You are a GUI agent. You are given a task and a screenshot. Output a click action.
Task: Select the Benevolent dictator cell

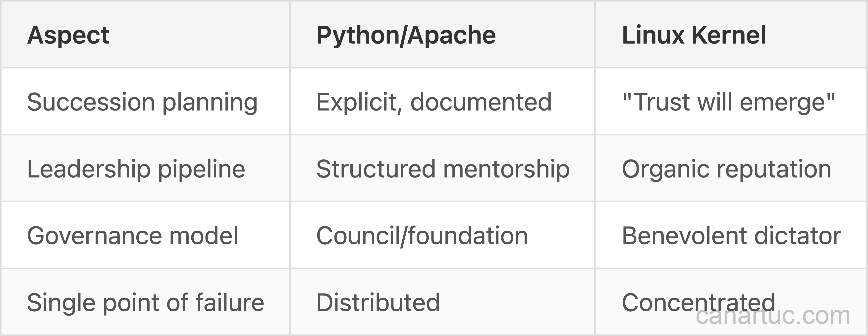click(731, 235)
